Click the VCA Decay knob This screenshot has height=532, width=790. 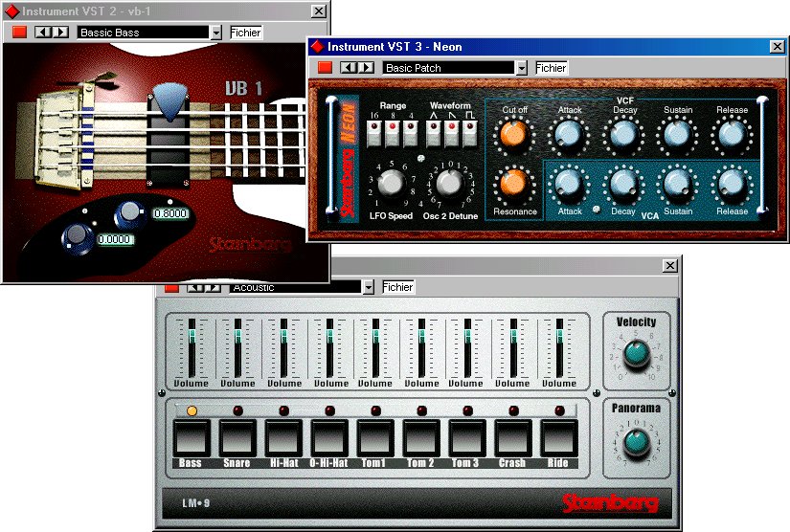tap(623, 183)
